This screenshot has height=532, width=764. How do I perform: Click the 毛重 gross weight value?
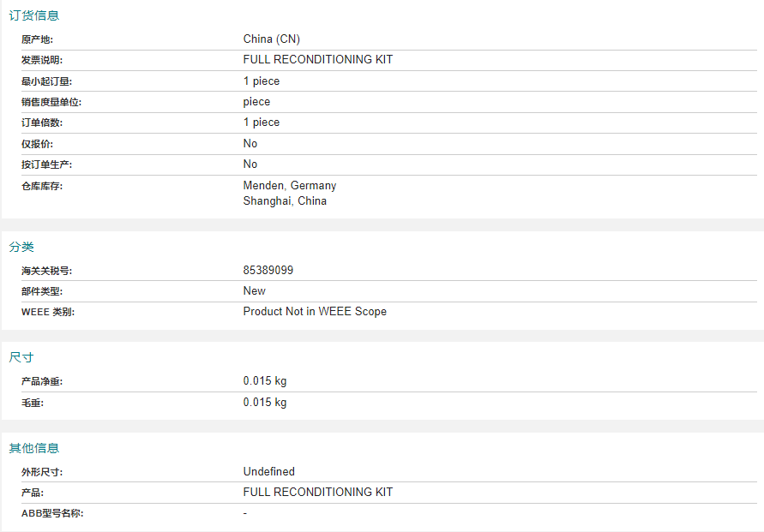click(x=265, y=402)
